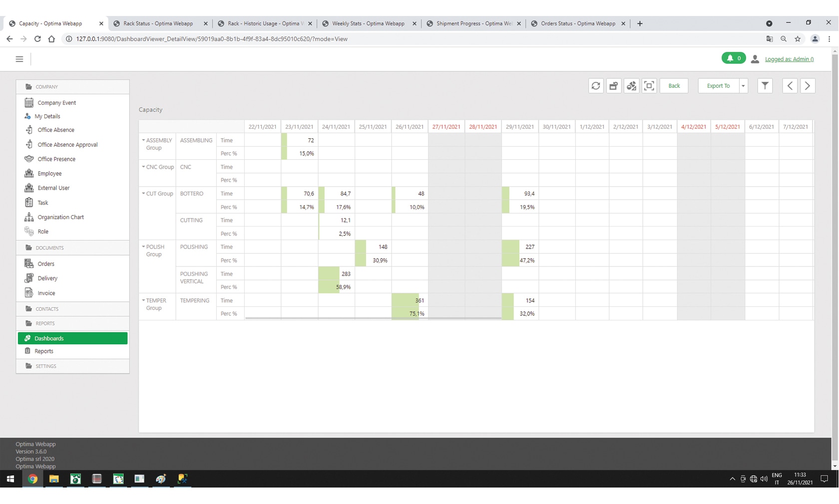Select Reports in the sidebar menu
839x504 pixels.
(44, 351)
